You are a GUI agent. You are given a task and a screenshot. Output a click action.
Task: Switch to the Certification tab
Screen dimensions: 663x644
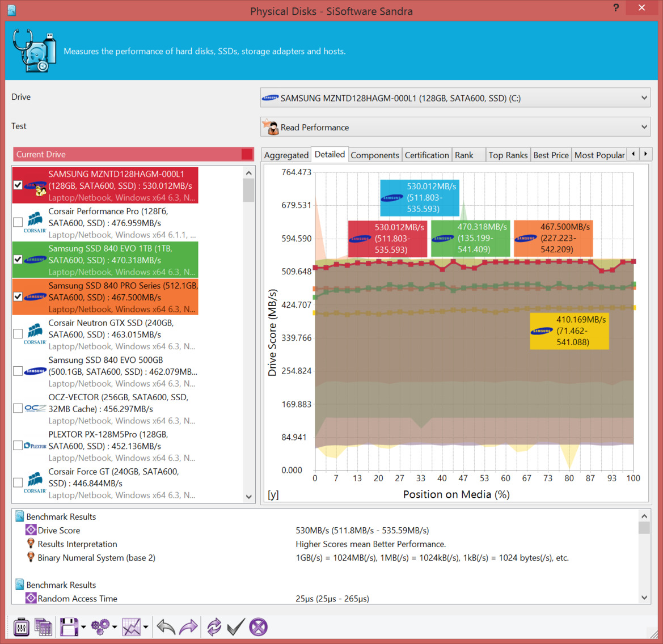[x=426, y=155]
